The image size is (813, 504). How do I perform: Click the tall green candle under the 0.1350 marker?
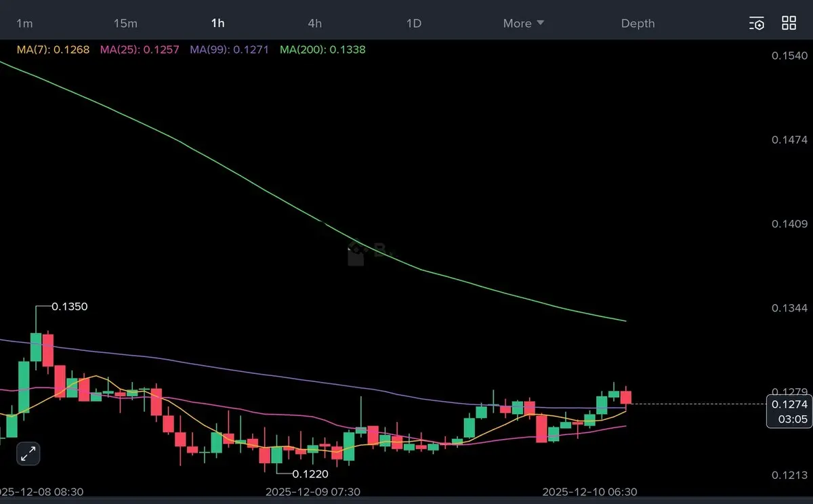36,347
